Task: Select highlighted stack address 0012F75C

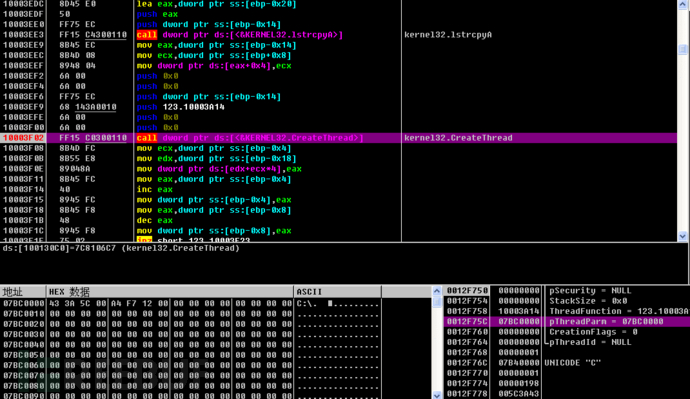Action: (x=467, y=322)
